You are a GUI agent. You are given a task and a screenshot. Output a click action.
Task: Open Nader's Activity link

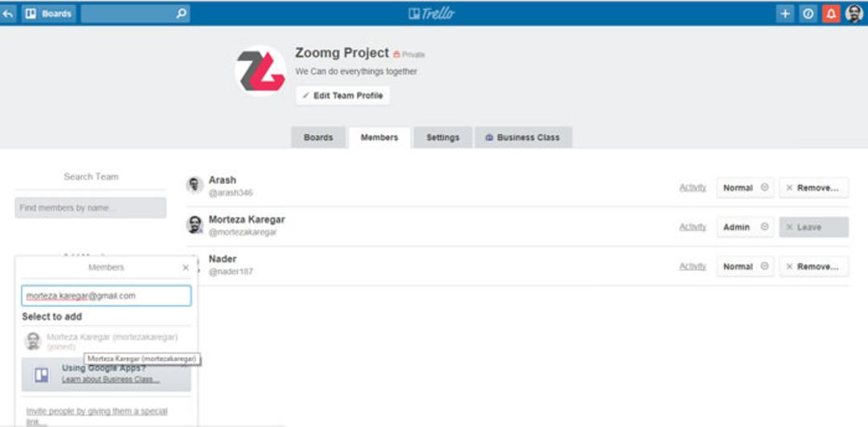point(693,266)
